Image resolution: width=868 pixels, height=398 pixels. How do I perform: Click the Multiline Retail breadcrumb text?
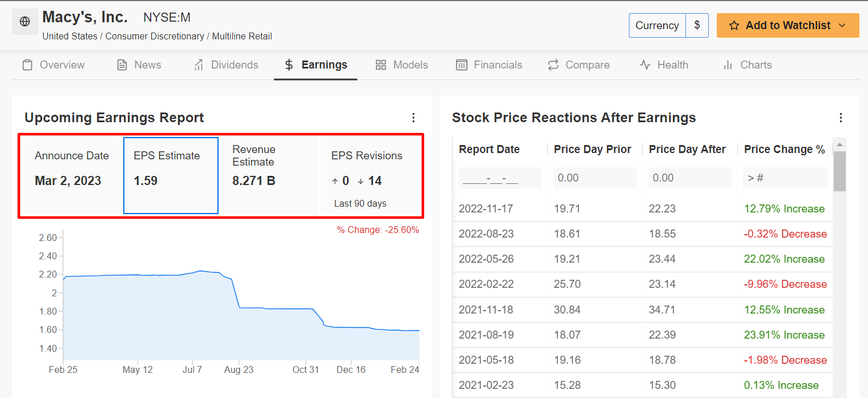242,37
